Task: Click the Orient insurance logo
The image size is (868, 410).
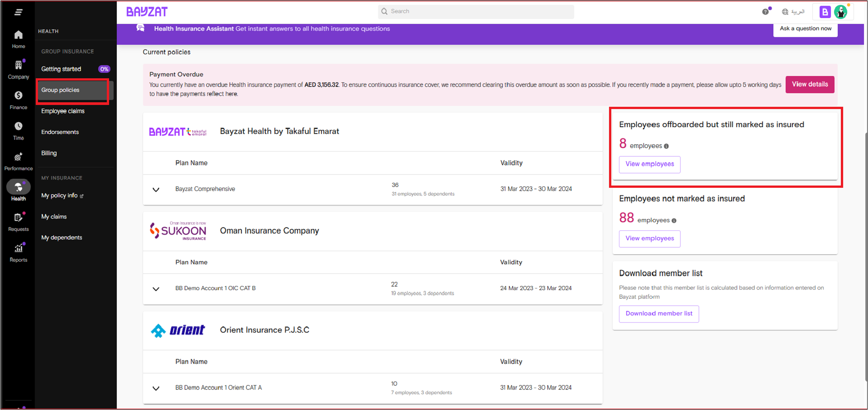Action: tap(178, 330)
